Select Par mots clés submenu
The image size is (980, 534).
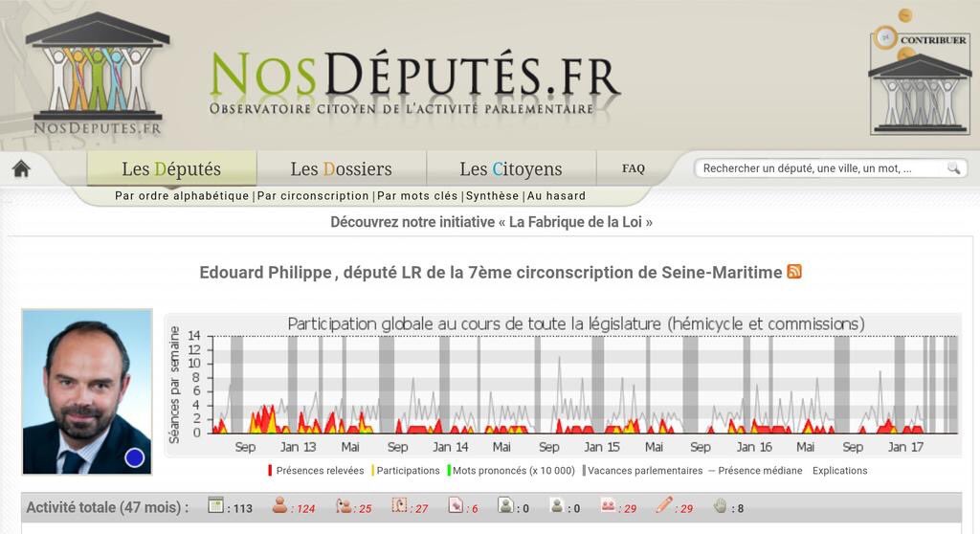click(417, 196)
